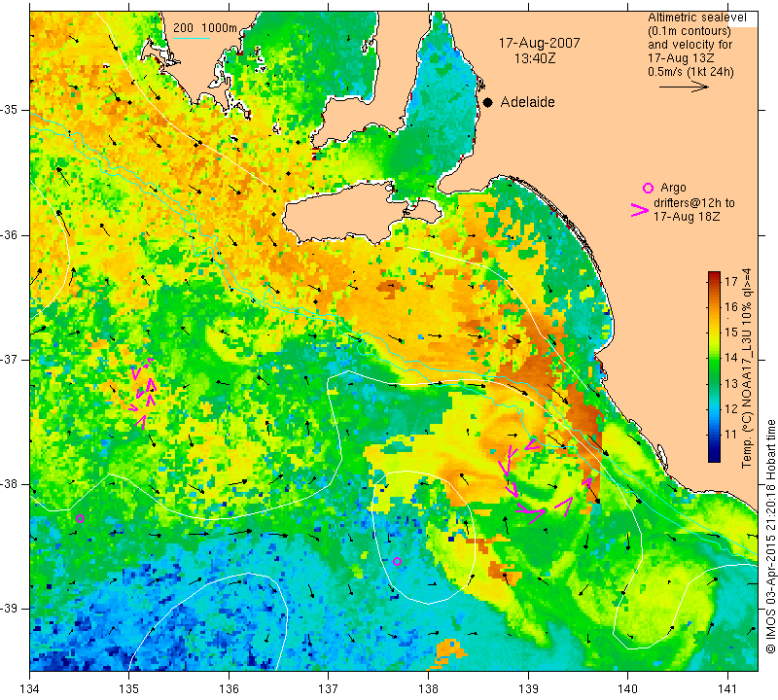The width and height of the screenshot is (778, 700).
Task: Click the temperature color bar
Action: (714, 367)
